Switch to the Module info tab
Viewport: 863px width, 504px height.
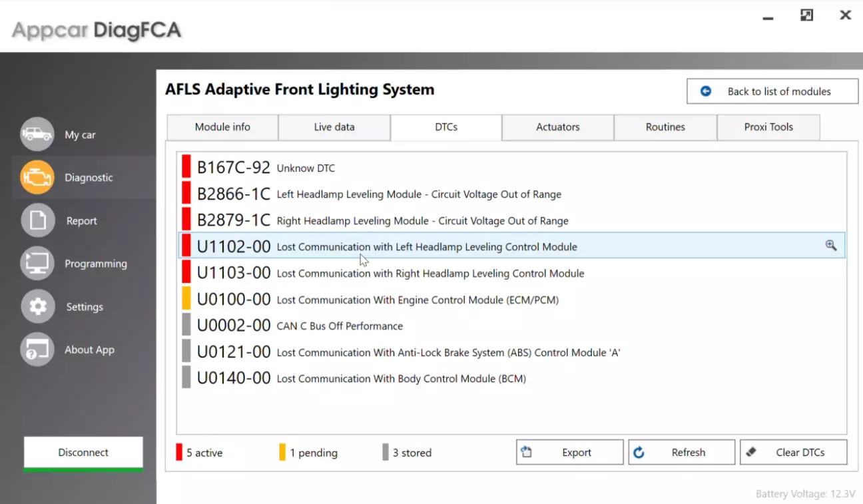[x=222, y=127]
